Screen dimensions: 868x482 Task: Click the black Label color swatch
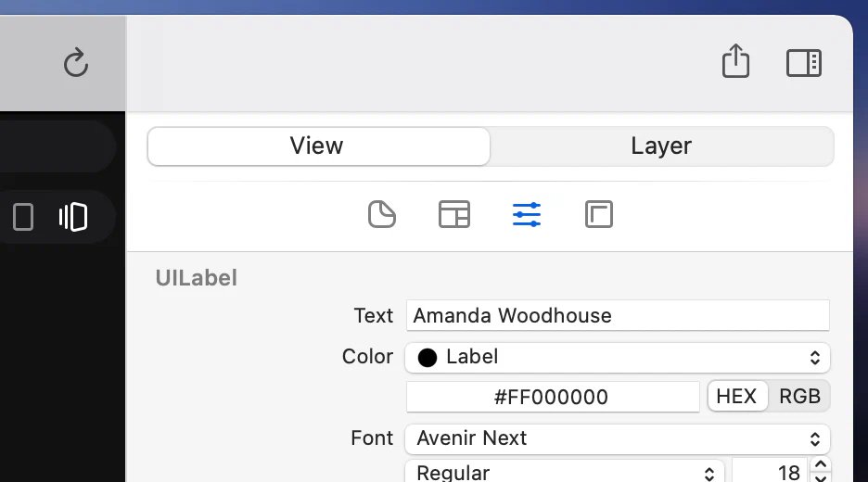[x=428, y=358]
